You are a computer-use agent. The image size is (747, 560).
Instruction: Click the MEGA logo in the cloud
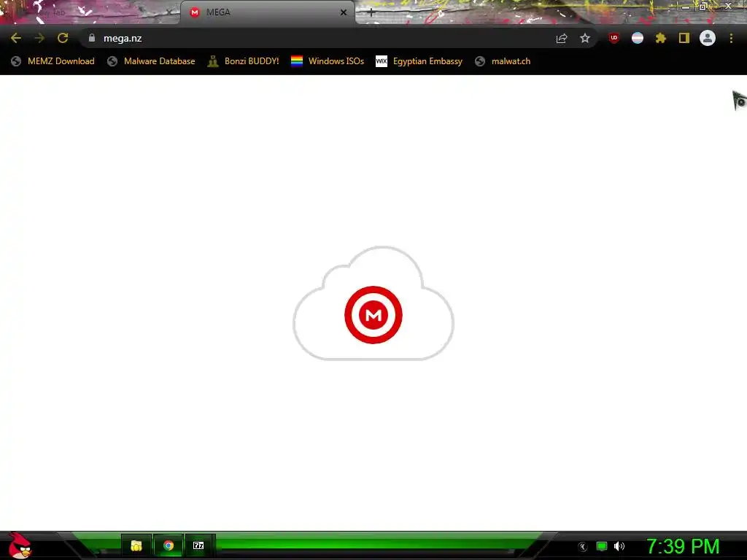[373, 315]
